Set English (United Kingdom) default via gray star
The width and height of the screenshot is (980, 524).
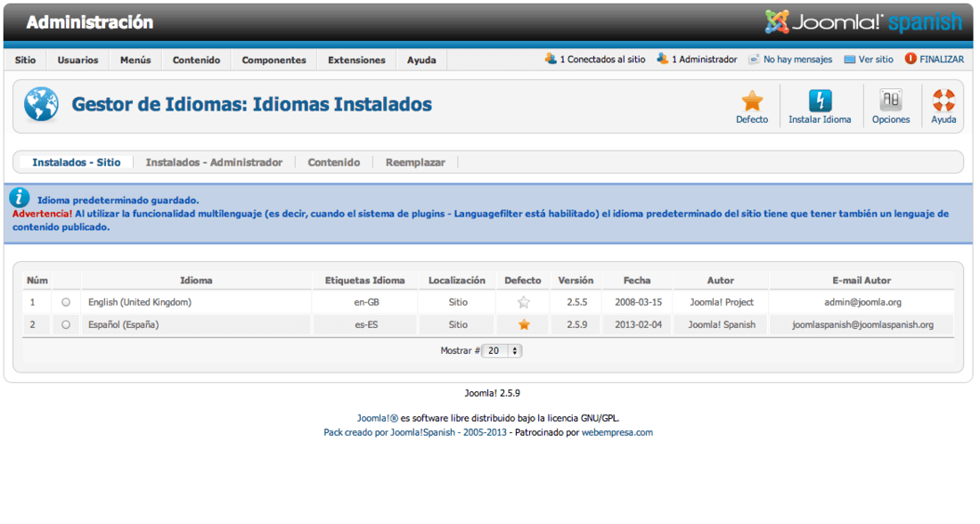524,303
